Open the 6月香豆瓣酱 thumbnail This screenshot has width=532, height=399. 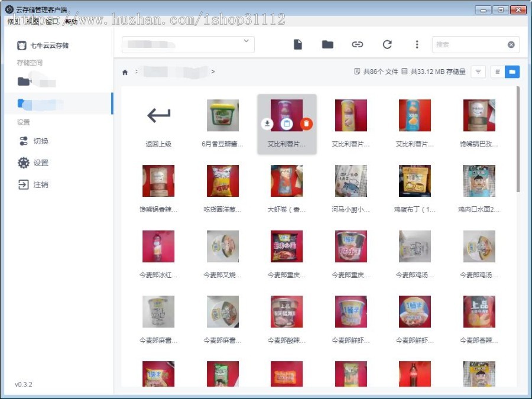(x=223, y=115)
